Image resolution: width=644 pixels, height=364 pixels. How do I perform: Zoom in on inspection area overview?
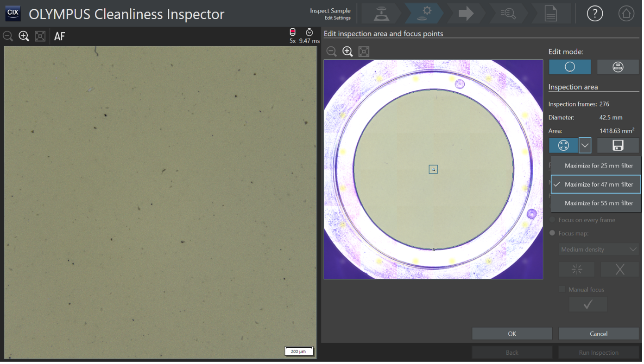347,51
